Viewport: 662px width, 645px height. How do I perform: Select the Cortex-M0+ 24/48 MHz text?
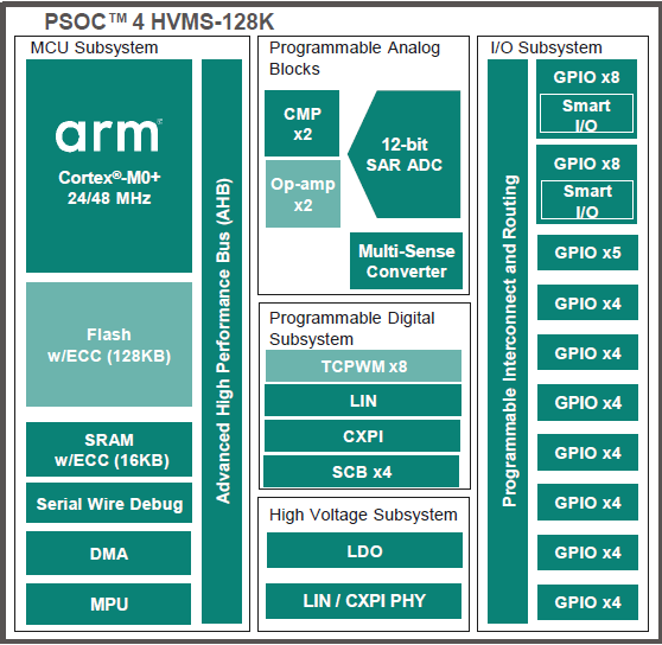tap(109, 188)
